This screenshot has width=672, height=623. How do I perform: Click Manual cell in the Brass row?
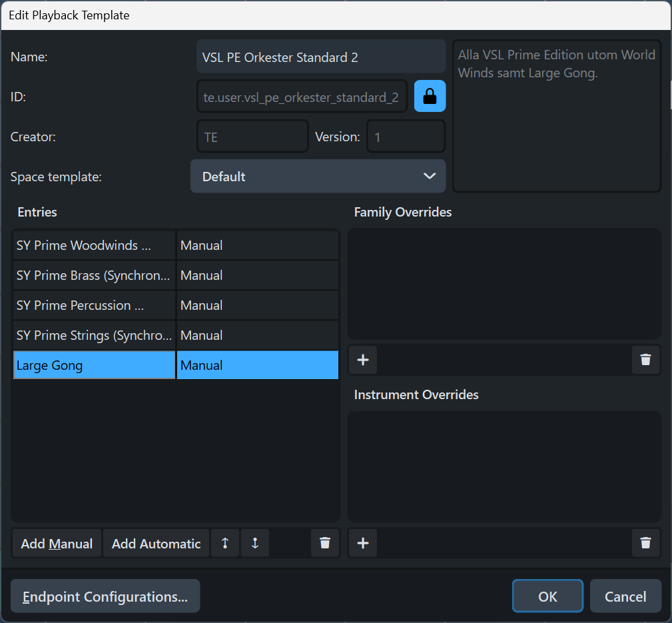coord(258,275)
